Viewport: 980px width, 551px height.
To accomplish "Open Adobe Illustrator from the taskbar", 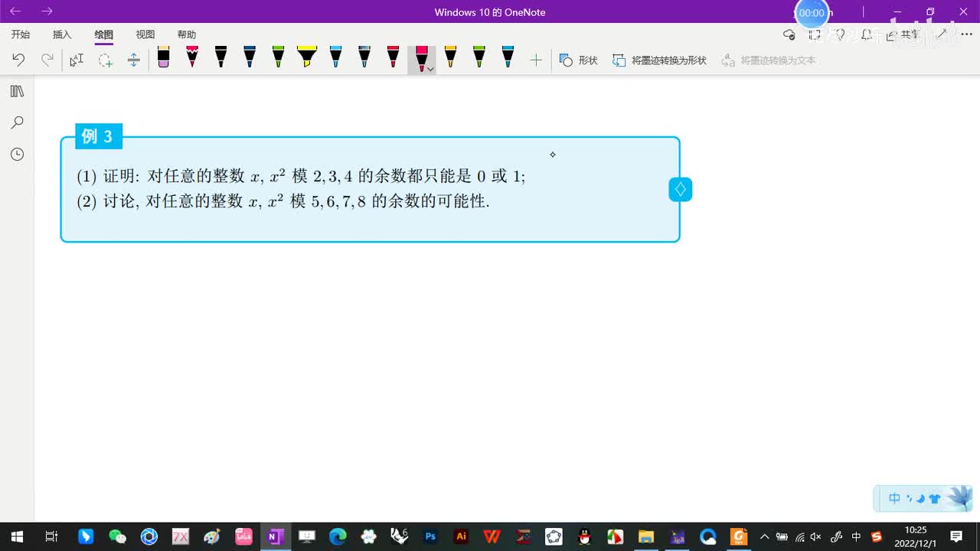I will click(461, 536).
